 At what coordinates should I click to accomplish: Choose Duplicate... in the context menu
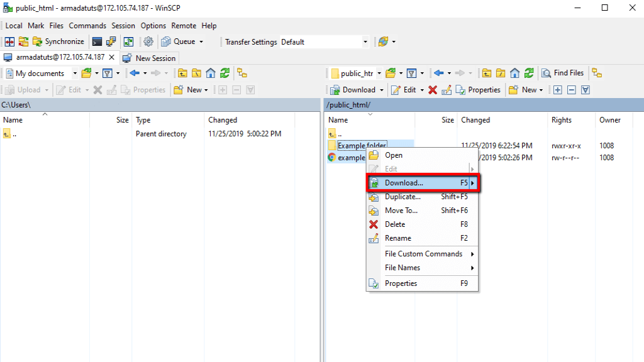422,197
